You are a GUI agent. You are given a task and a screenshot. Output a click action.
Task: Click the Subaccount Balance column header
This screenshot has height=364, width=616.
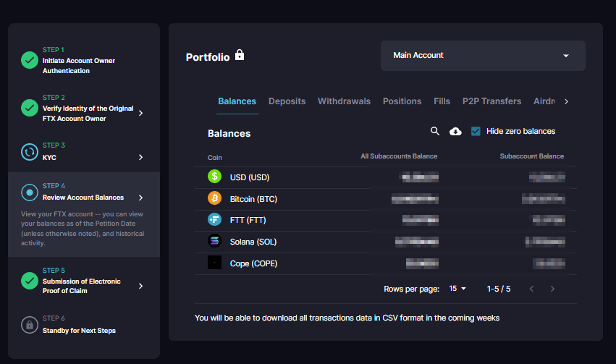point(531,156)
